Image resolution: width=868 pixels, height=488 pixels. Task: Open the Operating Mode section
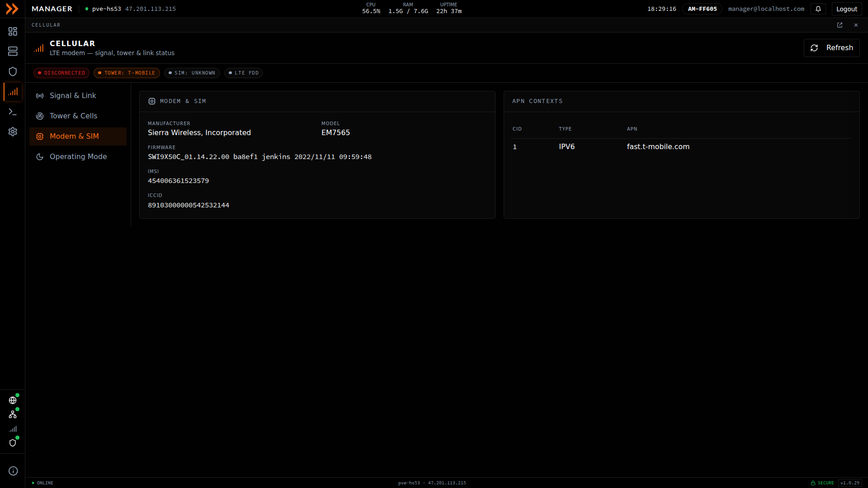click(78, 157)
